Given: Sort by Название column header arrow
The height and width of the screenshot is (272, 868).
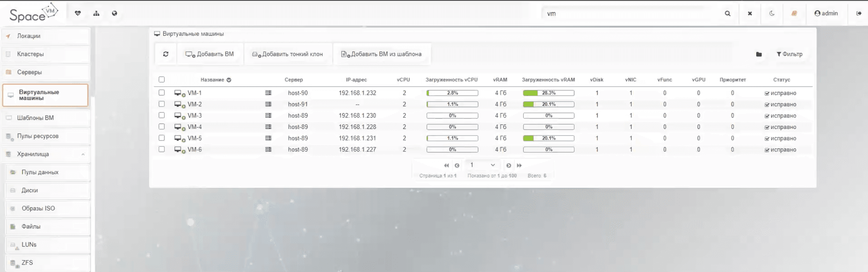Looking at the screenshot, I should pyautogui.click(x=229, y=80).
